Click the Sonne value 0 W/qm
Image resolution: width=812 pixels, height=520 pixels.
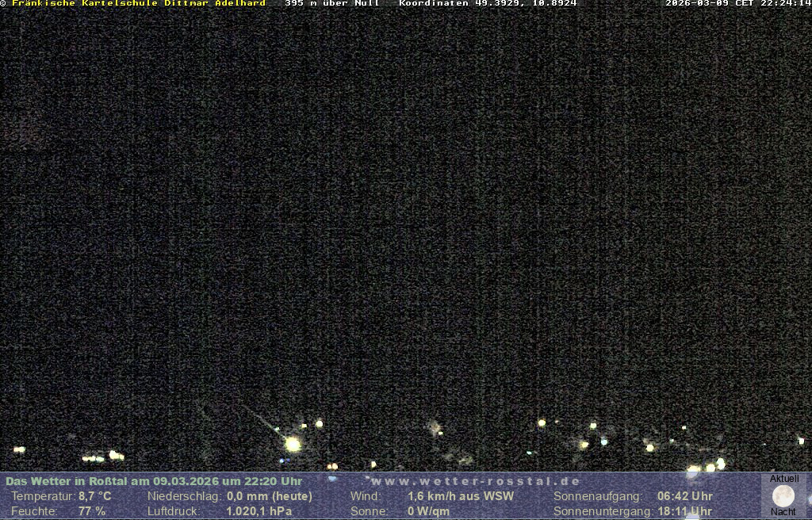pyautogui.click(x=428, y=511)
